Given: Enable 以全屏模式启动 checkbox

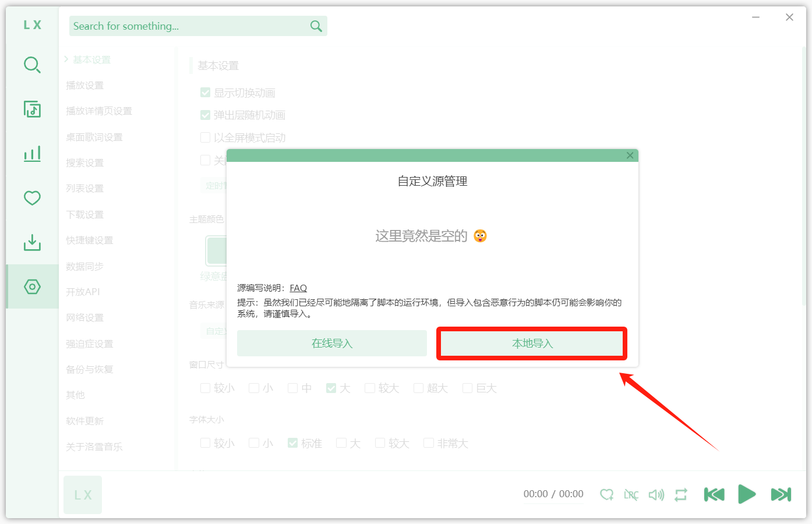Looking at the screenshot, I should tap(205, 137).
